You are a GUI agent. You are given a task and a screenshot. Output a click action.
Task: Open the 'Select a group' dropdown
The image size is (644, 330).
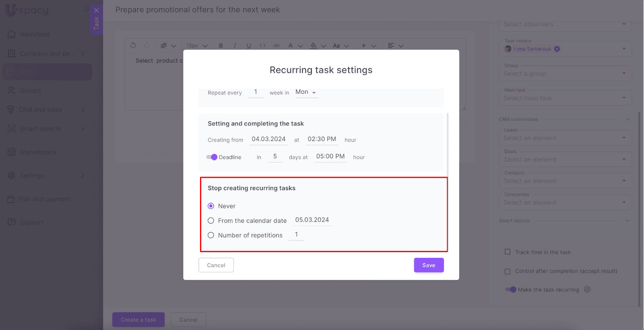click(565, 73)
